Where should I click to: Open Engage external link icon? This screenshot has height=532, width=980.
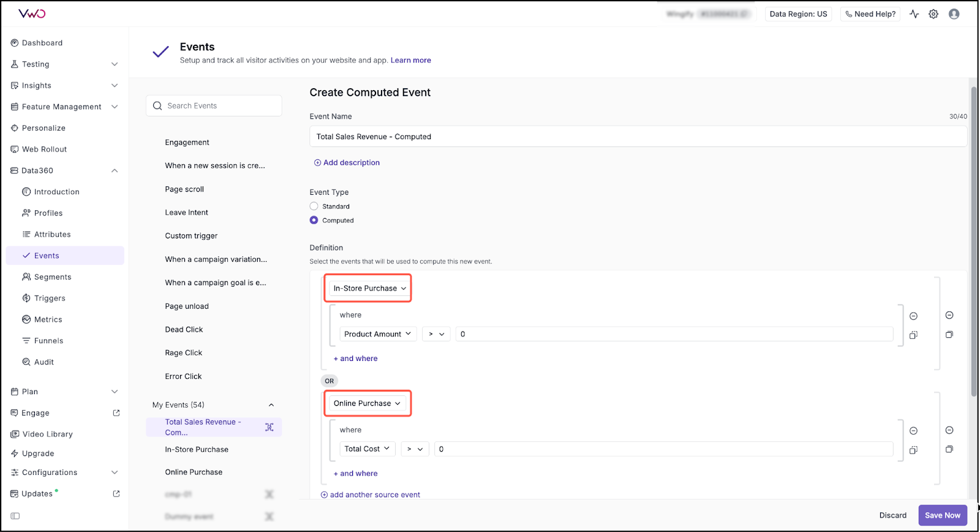[116, 413]
